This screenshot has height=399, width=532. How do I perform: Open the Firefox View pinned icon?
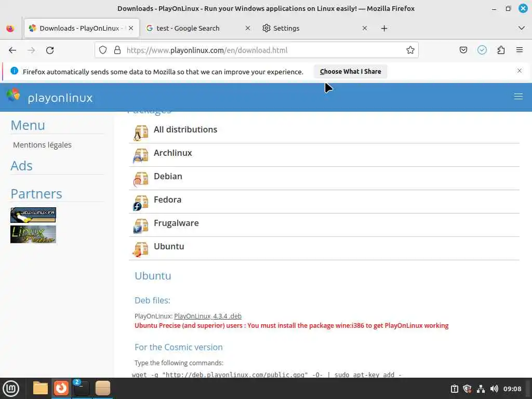[10, 28]
